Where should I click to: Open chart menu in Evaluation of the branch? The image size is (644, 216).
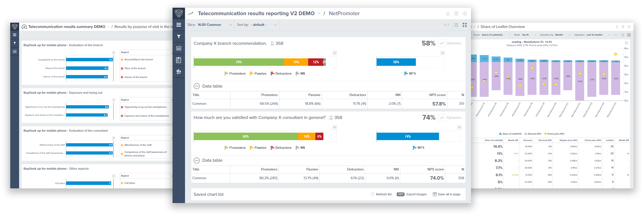(114, 52)
